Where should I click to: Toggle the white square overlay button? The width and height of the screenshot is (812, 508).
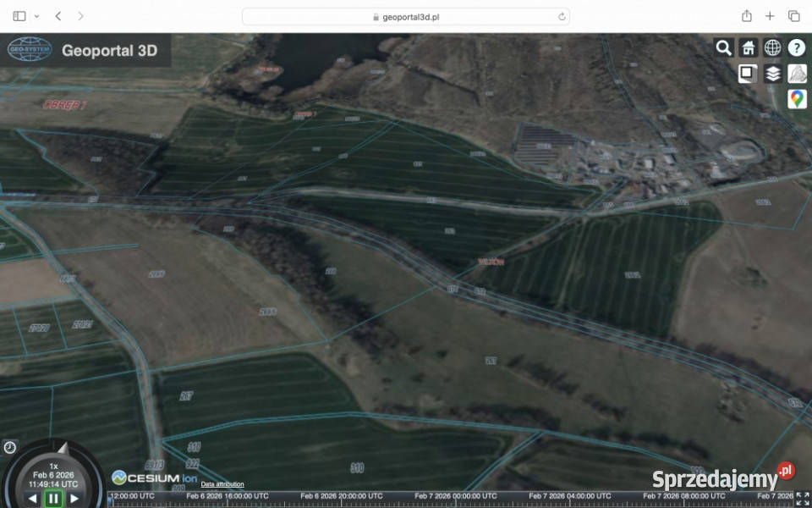(x=747, y=74)
